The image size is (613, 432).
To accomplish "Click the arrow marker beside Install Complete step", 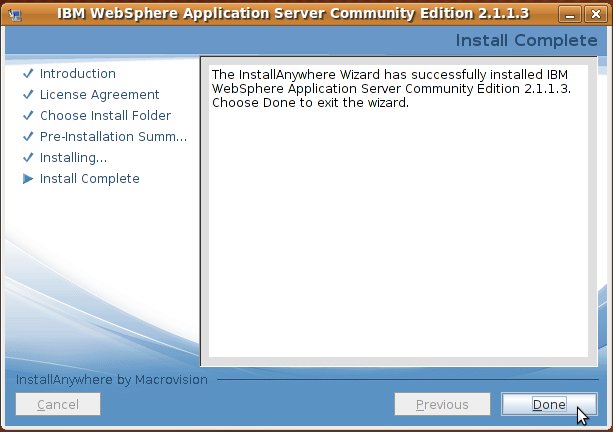I will tap(28, 179).
